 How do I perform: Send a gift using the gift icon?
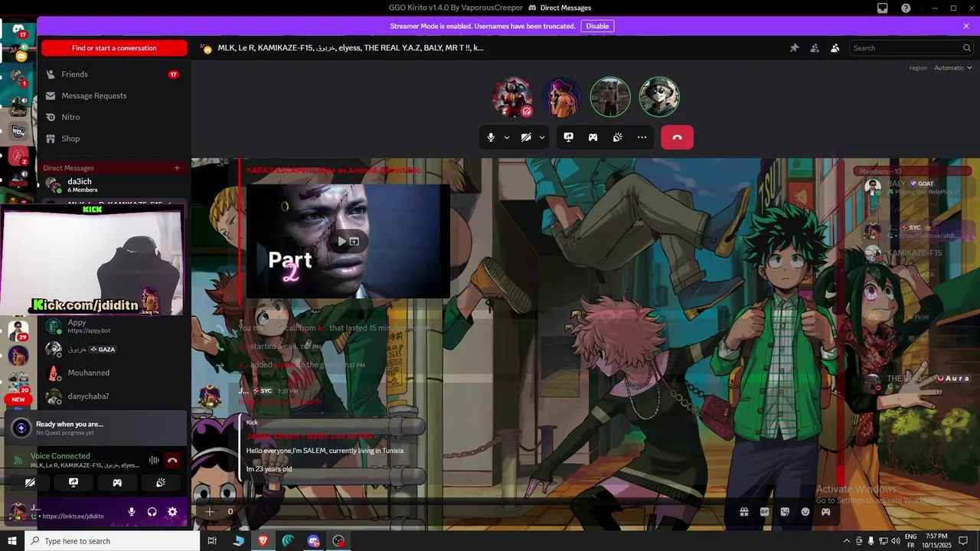tap(743, 512)
